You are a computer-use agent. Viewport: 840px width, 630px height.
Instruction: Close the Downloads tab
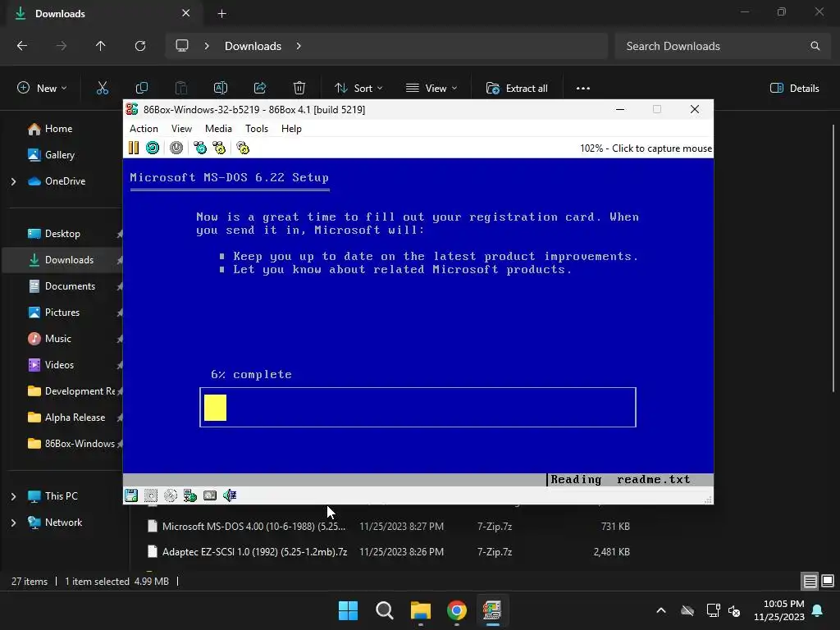[186, 13]
